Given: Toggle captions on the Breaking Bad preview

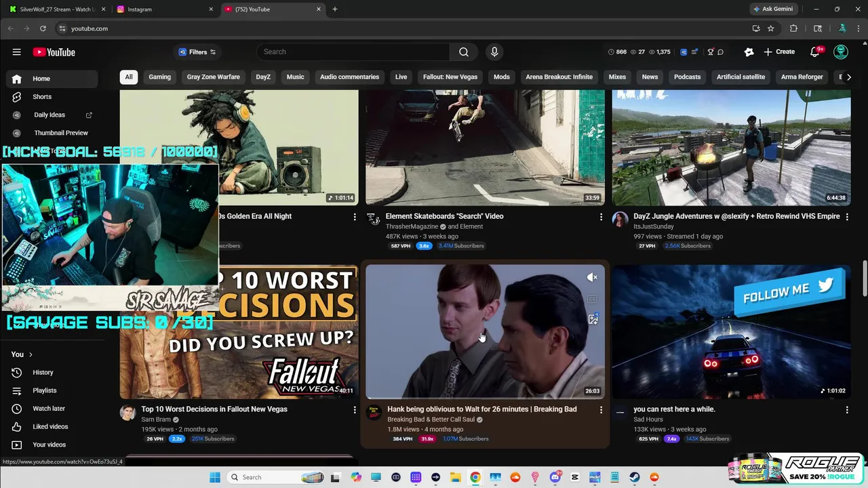Looking at the screenshot, I should 593,299.
